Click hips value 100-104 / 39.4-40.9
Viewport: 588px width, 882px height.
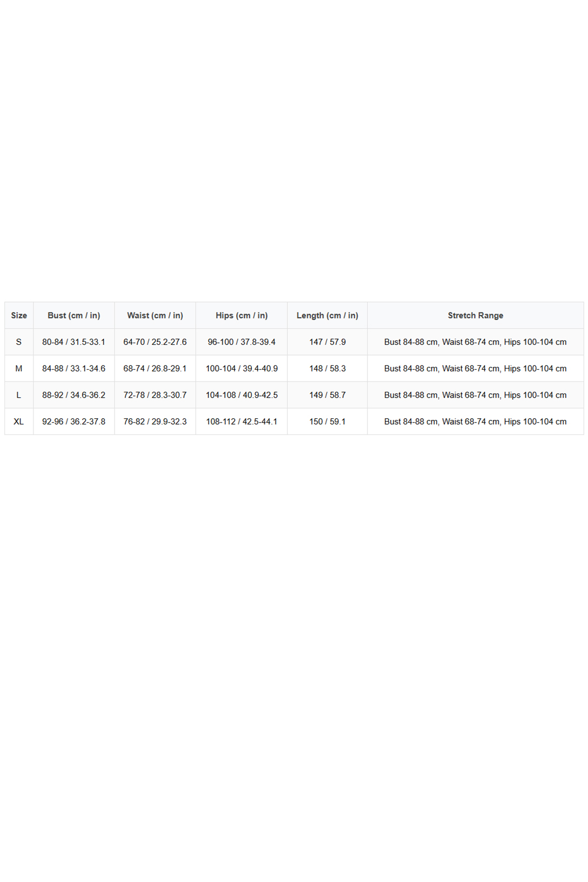tap(242, 369)
